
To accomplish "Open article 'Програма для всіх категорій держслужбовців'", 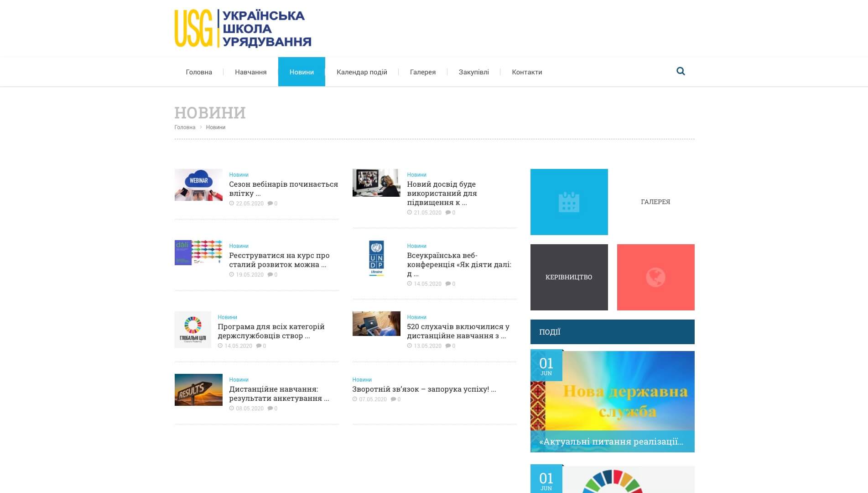I will (271, 331).
